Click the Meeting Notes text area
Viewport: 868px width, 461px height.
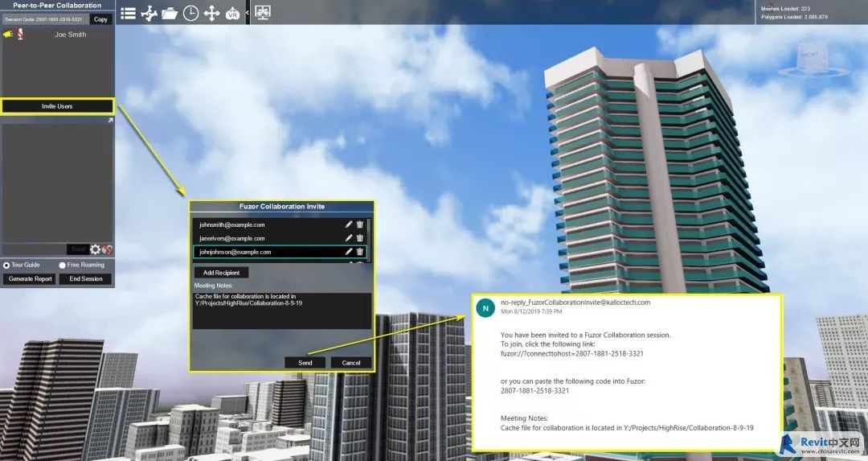tap(282, 311)
